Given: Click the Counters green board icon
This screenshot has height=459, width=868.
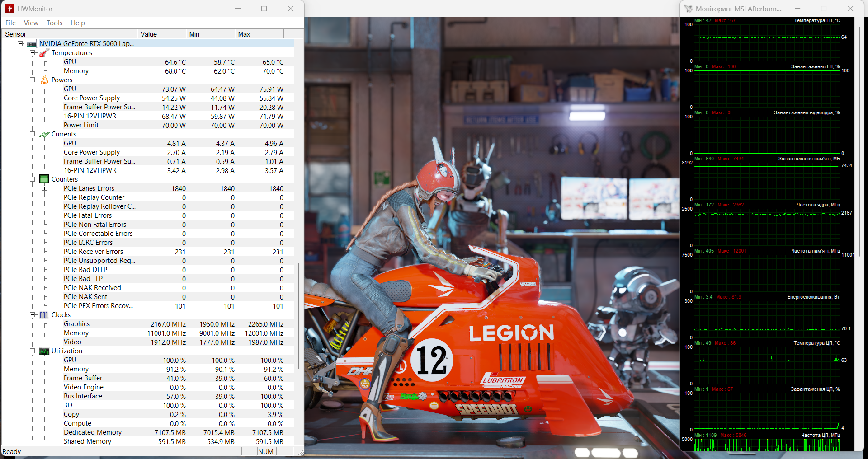Looking at the screenshot, I should [44, 179].
